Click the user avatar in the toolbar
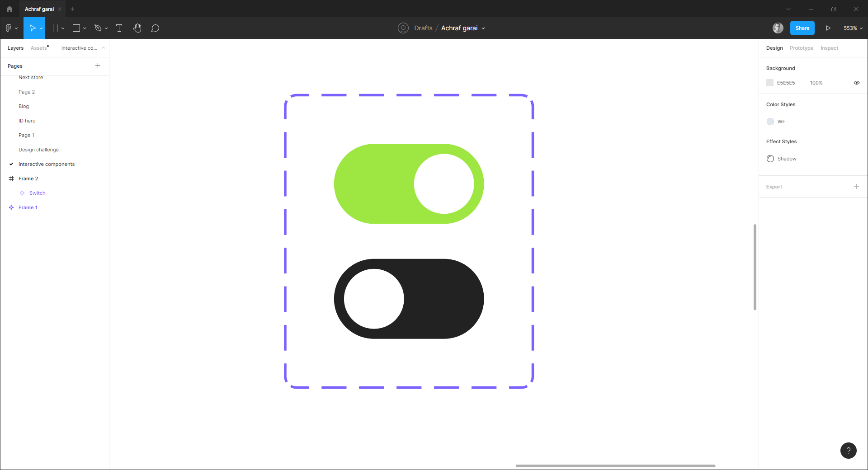The height and width of the screenshot is (470, 868). (778, 28)
